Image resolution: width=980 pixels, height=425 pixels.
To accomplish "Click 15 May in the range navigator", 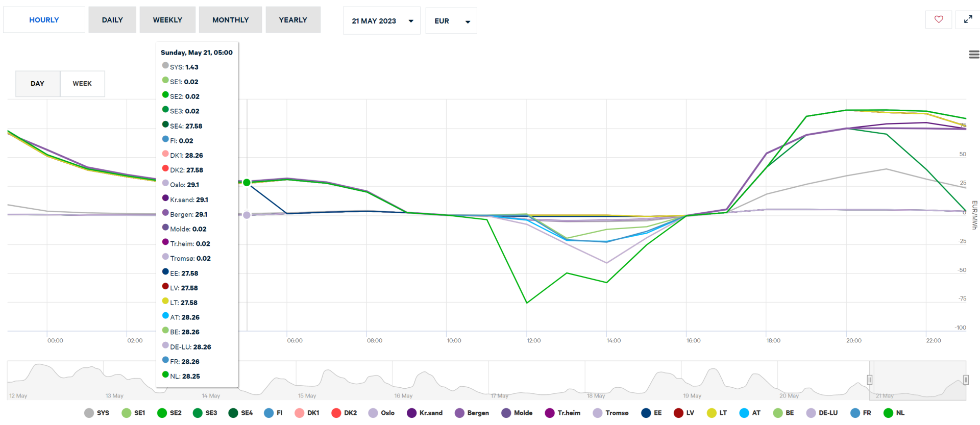I will [307, 395].
